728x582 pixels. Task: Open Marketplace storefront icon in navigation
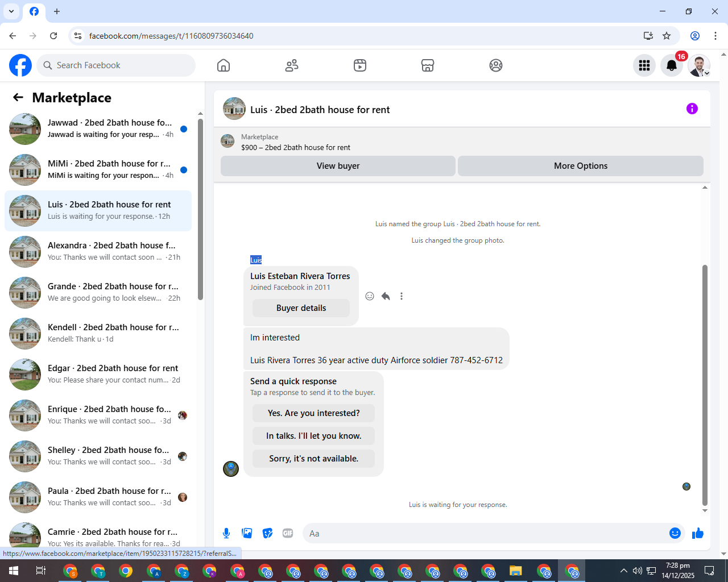coord(428,65)
